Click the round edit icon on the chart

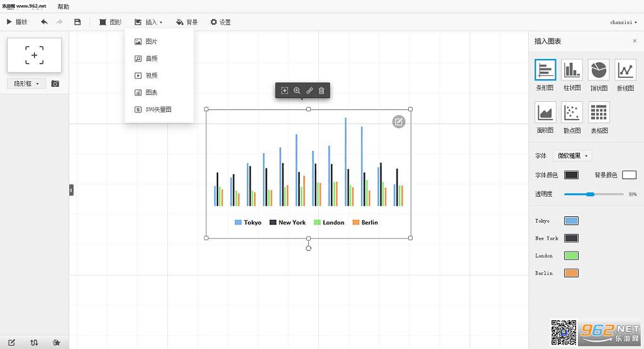tap(398, 122)
